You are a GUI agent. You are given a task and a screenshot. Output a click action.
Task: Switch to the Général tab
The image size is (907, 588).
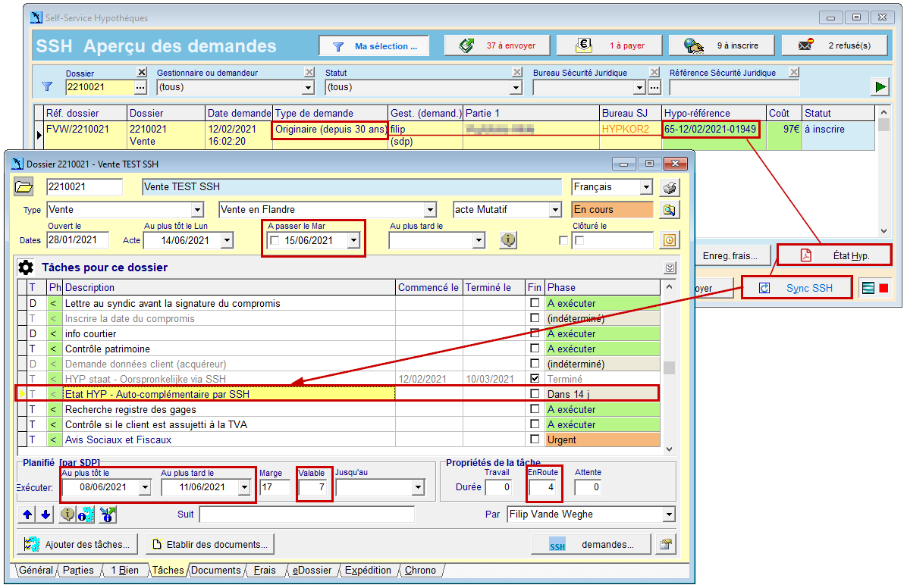(36, 570)
